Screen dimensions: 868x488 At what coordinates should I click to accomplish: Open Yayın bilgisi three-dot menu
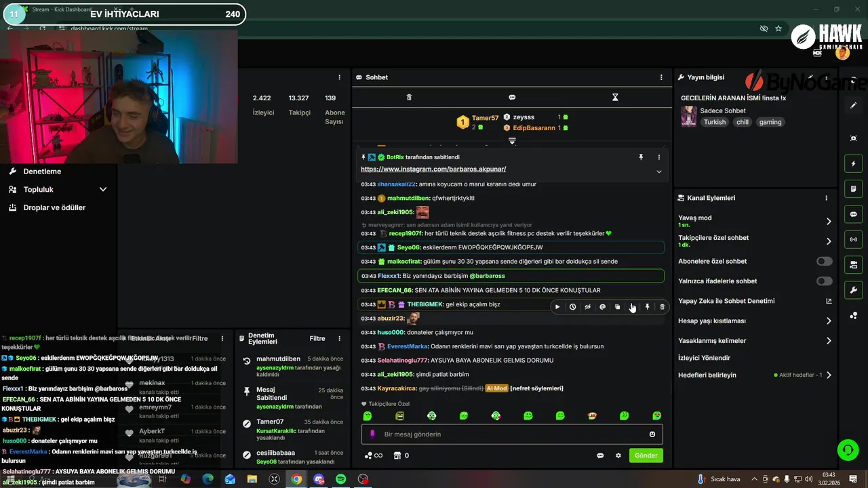pyautogui.click(x=826, y=77)
